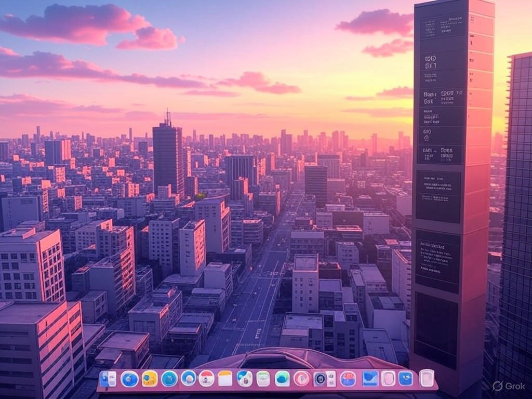Click the blue rounded-square icon beside Trash
Screen dimensions: 532x399
[x=406, y=378]
